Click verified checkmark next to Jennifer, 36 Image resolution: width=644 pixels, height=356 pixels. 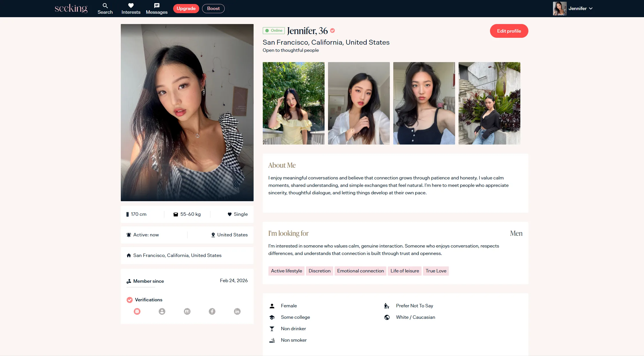click(x=332, y=31)
